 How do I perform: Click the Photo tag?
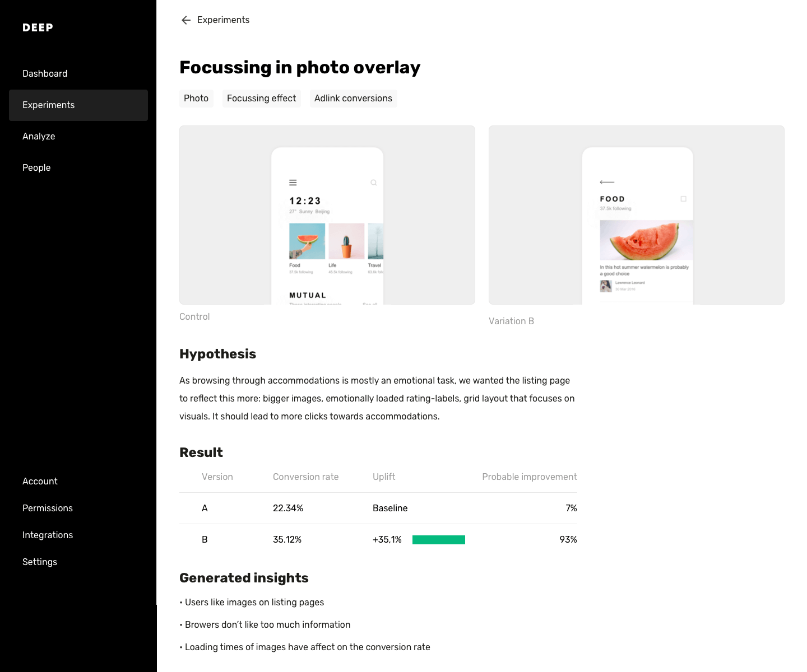196,99
